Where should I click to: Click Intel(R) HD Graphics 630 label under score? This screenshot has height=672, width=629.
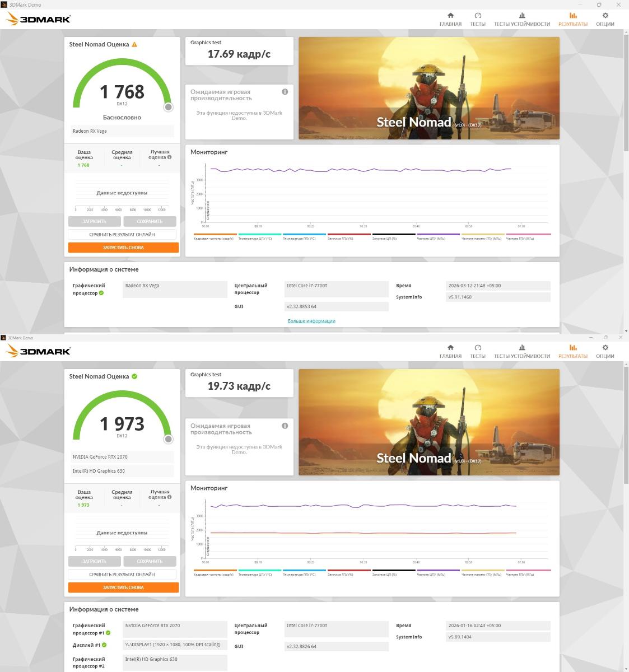coord(122,471)
